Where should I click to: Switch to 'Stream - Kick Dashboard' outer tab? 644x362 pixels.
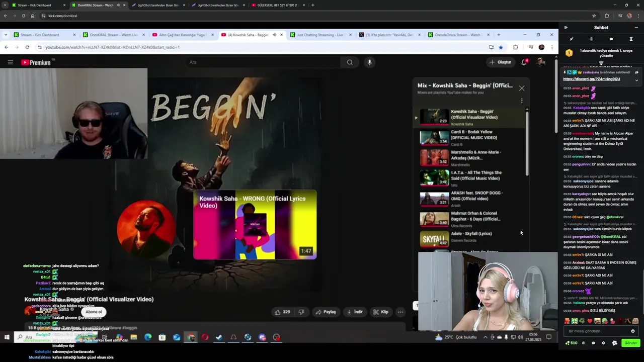[38, 5]
